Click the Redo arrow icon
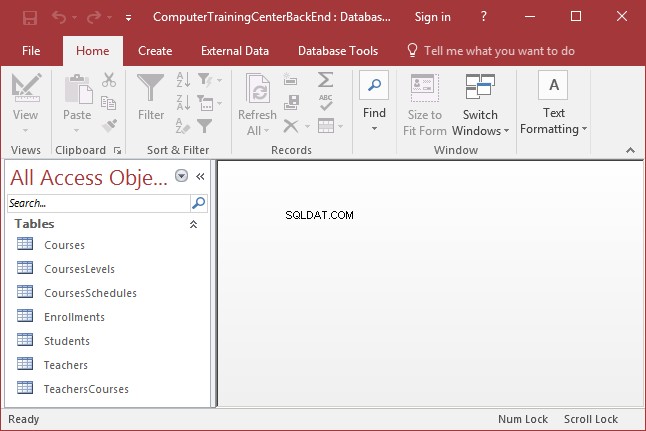646x431 pixels. tap(94, 17)
